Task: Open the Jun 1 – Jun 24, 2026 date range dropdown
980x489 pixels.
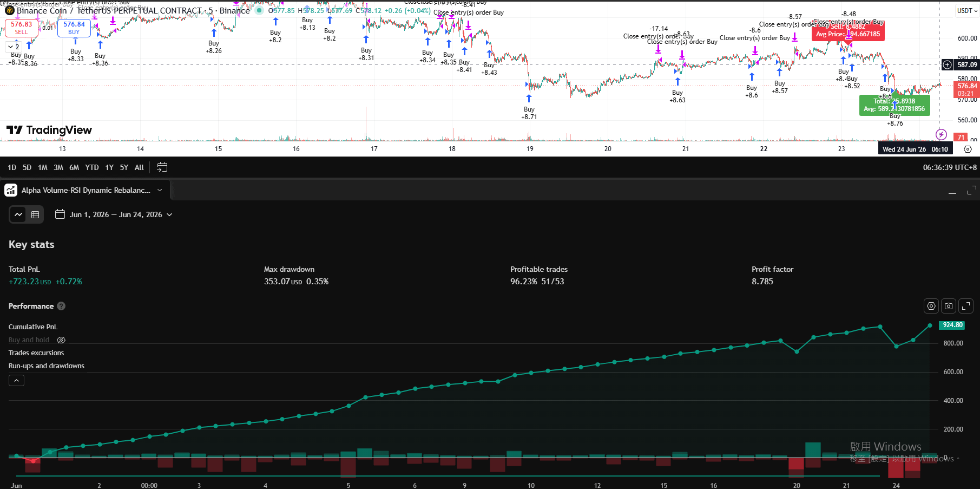Action: [114, 214]
